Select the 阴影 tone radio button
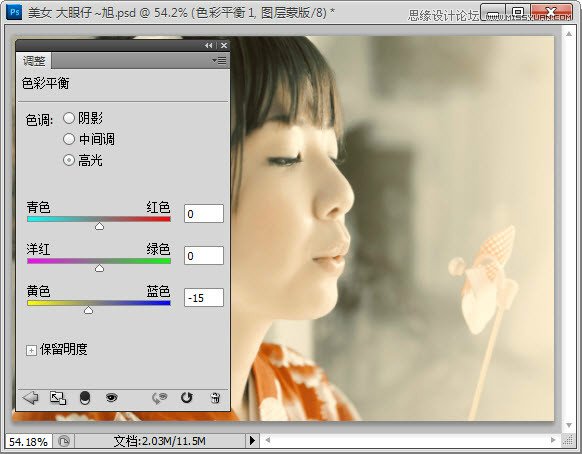The image size is (582, 454). pyautogui.click(x=69, y=118)
